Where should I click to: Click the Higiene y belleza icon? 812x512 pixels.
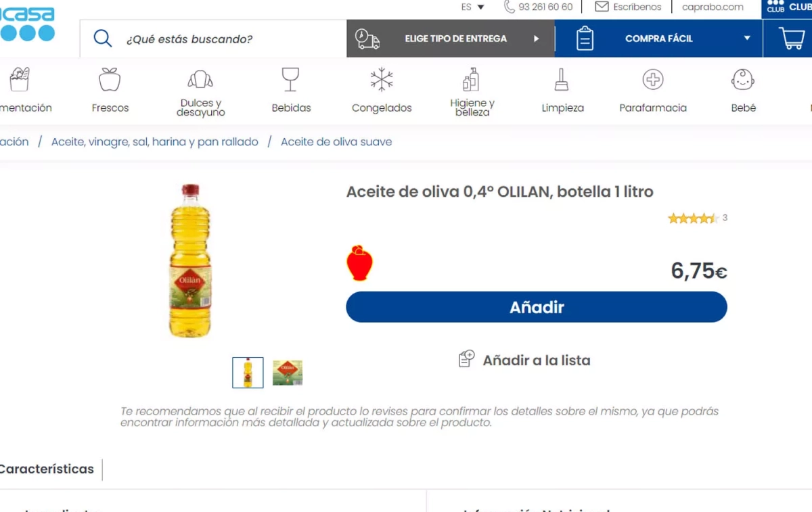click(472, 80)
